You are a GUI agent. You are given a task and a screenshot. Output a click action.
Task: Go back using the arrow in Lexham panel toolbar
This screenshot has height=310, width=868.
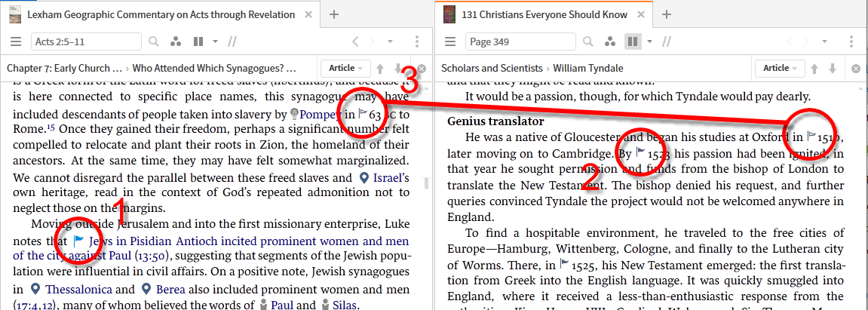(x=355, y=41)
